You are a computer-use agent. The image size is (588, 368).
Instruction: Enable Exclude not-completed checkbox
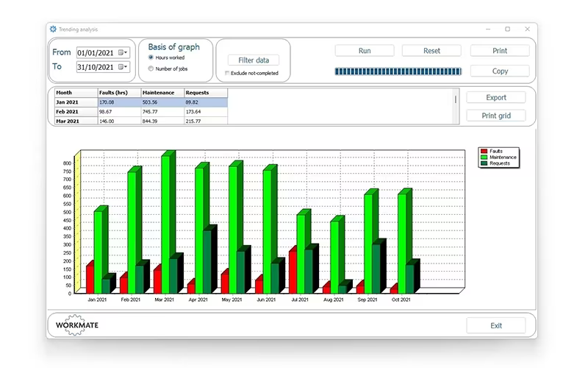[227, 73]
